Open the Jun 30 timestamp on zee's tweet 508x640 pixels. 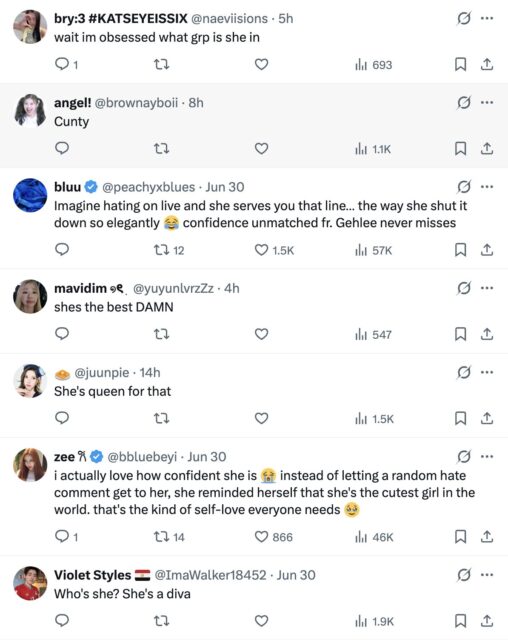pyautogui.click(x=207, y=456)
